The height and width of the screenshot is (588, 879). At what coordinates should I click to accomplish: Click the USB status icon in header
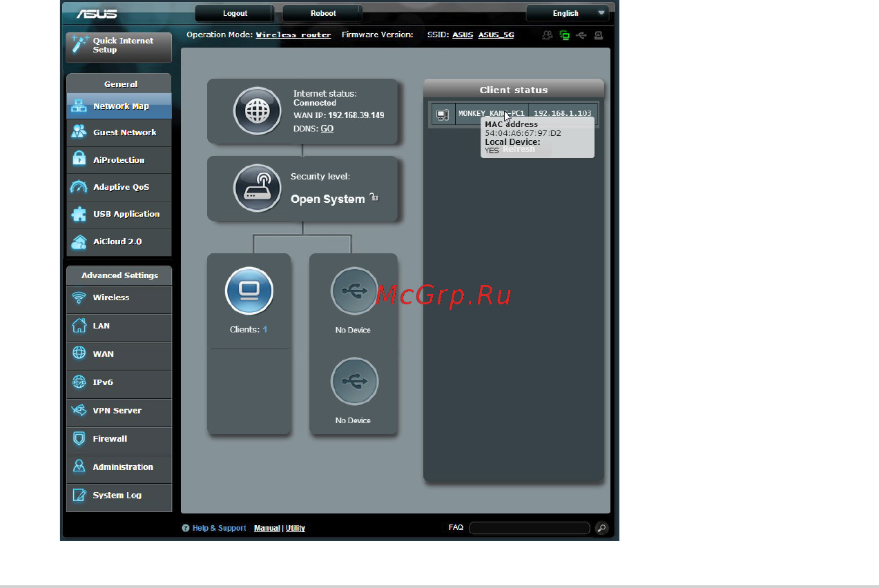pyautogui.click(x=581, y=35)
